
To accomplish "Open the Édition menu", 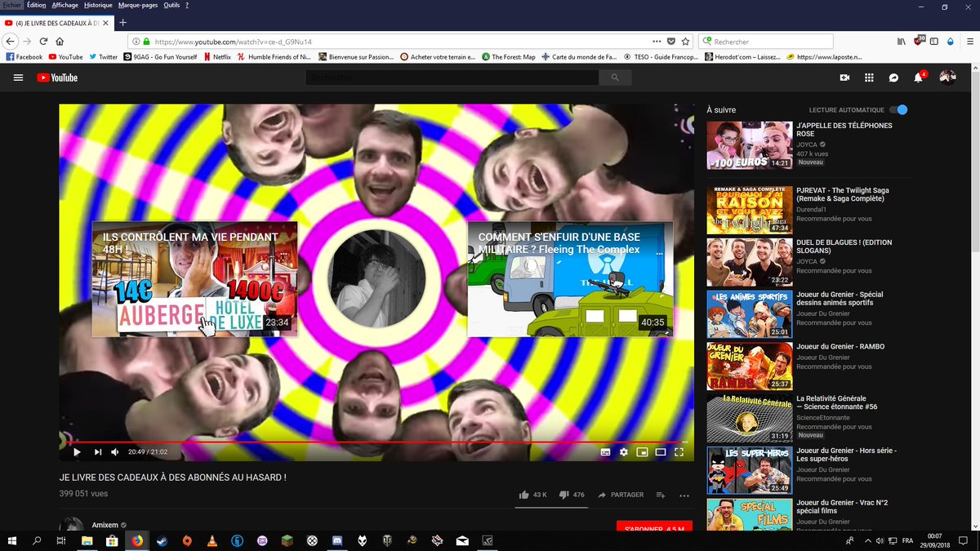I will (36, 5).
